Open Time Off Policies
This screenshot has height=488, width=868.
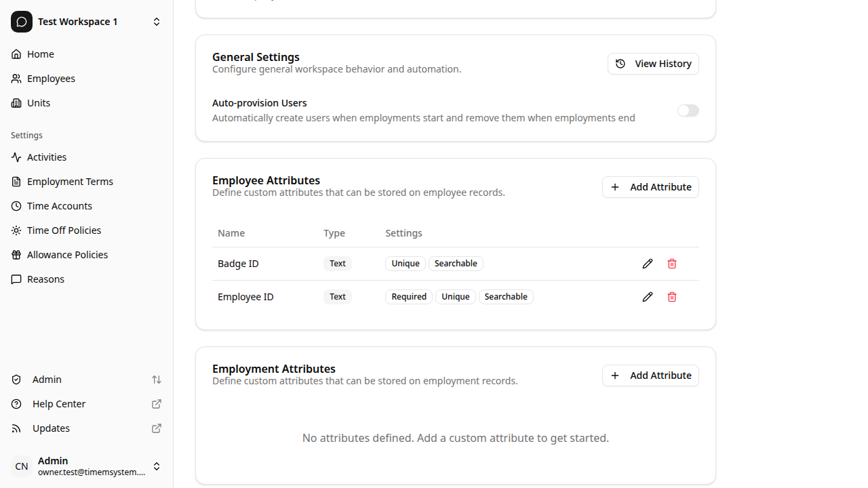pos(64,230)
